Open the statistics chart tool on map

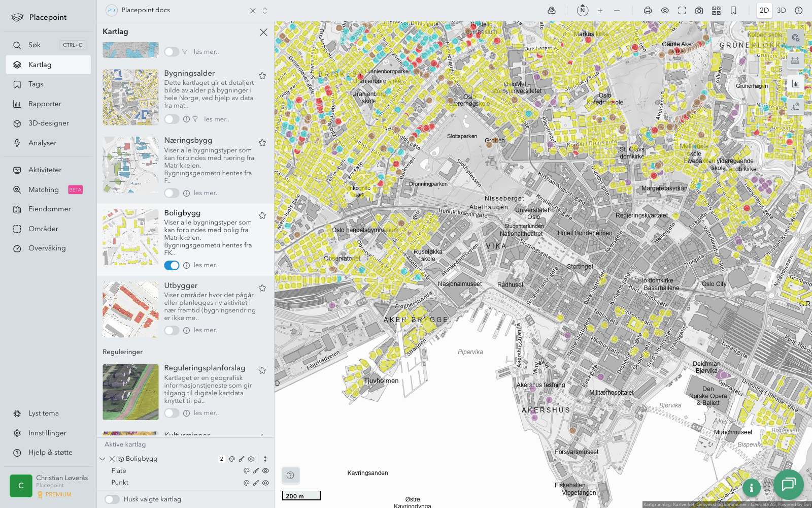click(x=795, y=84)
